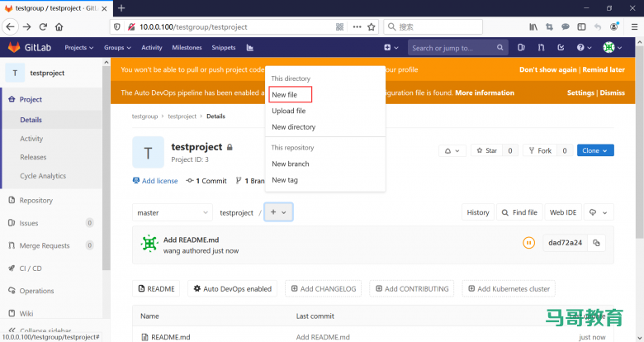Open Activity in top navbar
Image resolution: width=644 pixels, height=342 pixels.
coord(152,48)
